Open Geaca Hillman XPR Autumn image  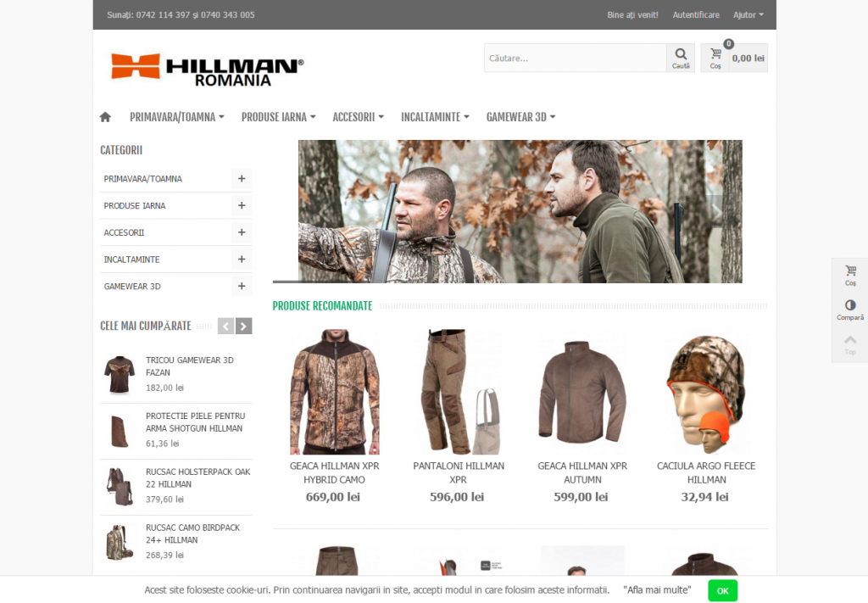582,392
